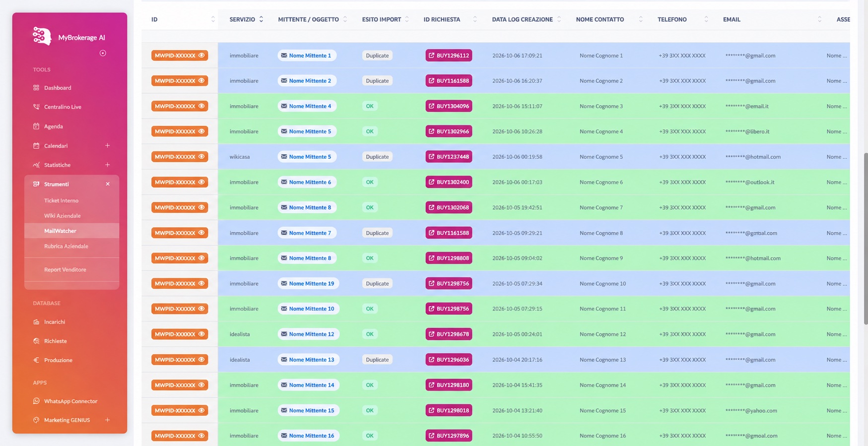The width and height of the screenshot is (868, 446).
Task: Open request BUY1237448 in the wikicasa row
Action: pos(449,157)
